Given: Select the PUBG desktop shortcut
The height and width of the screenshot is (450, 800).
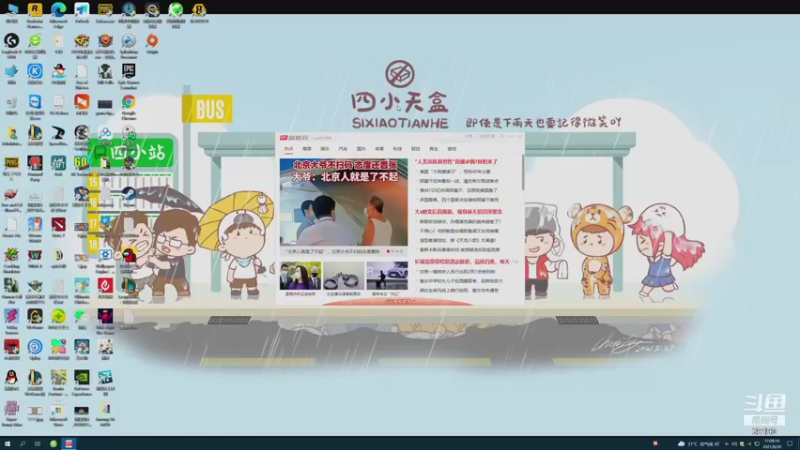Looking at the screenshot, I should (x=11, y=164).
